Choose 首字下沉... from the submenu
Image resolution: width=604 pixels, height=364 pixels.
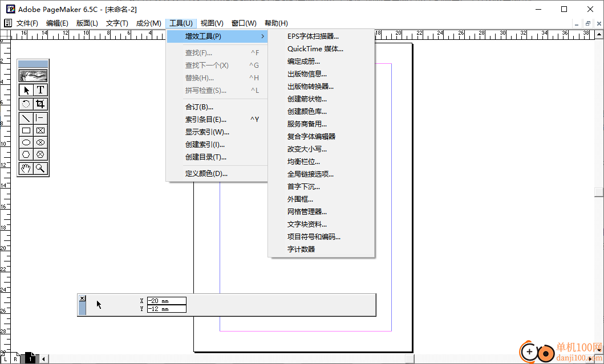pyautogui.click(x=321, y=187)
